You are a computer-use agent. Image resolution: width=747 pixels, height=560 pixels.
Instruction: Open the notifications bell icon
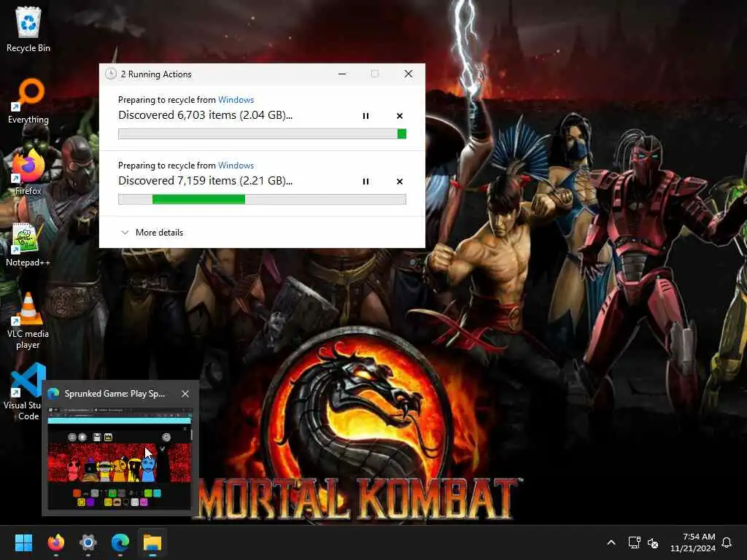[727, 542]
